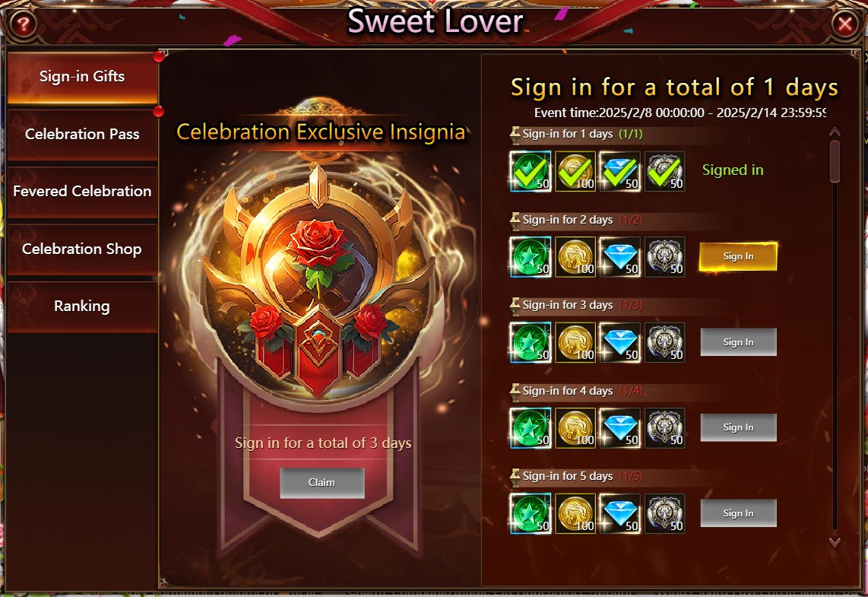Click the scroll down arrow of reward list

tap(835, 542)
